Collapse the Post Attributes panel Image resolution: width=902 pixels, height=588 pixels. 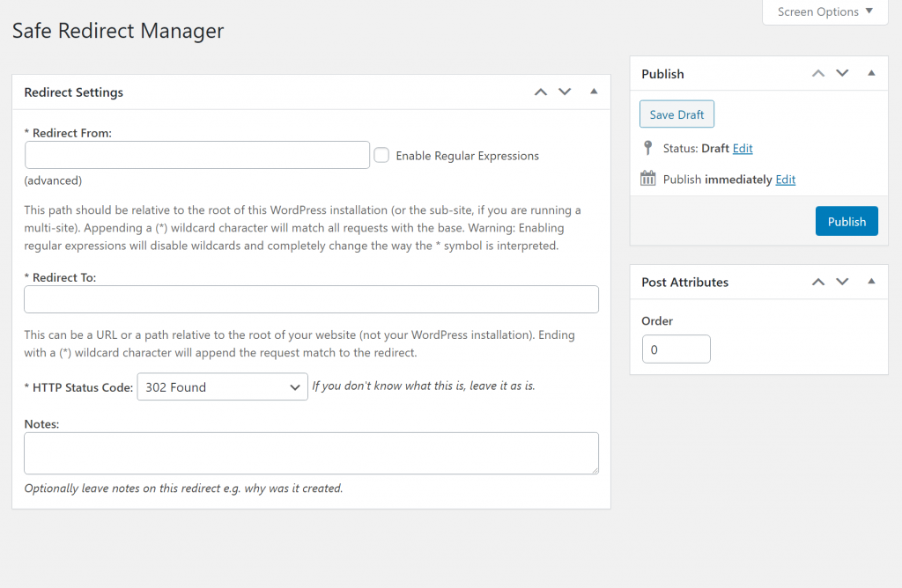point(871,282)
